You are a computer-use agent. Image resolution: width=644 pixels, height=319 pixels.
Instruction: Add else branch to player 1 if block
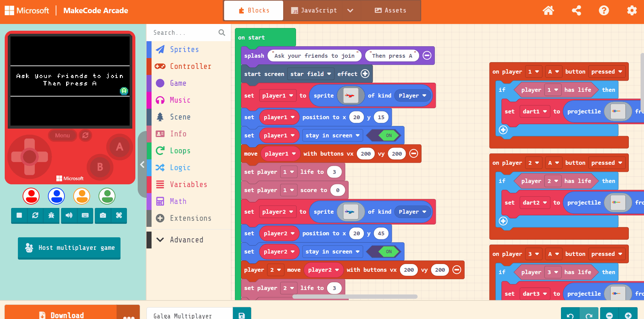click(503, 130)
